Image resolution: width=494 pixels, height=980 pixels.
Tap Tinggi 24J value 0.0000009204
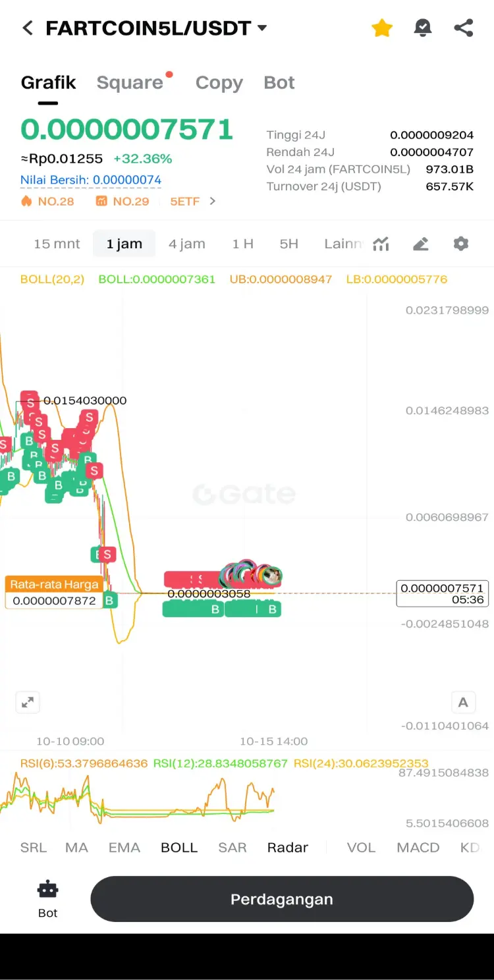432,135
